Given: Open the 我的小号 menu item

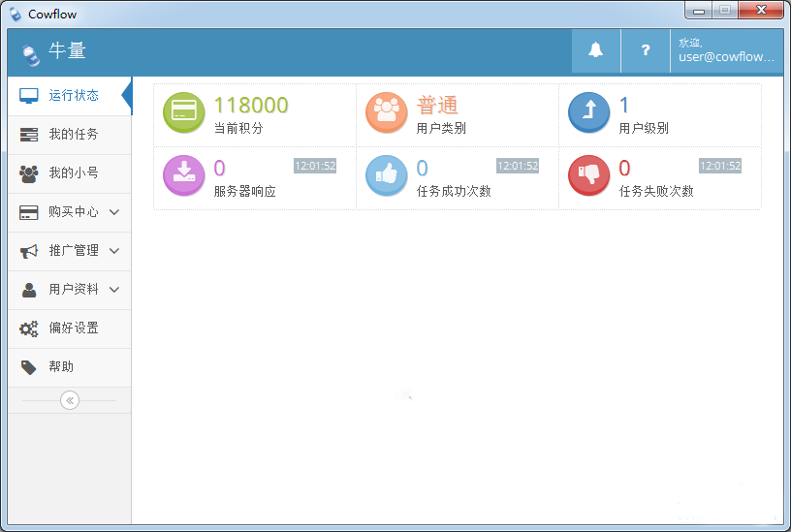Looking at the screenshot, I should pos(70,173).
